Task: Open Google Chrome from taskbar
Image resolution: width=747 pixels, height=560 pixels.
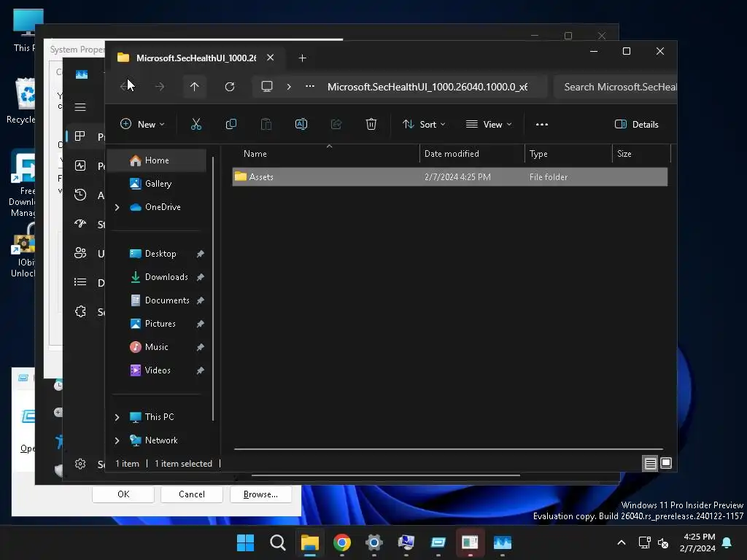Action: (x=342, y=542)
